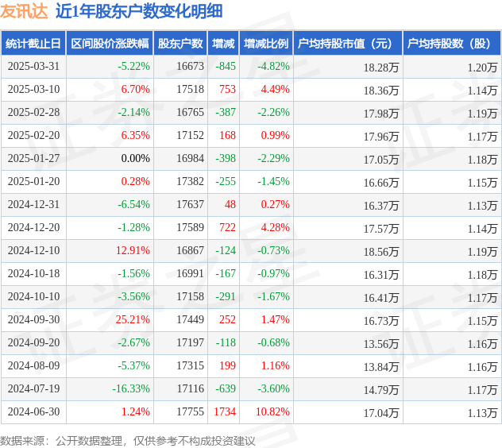This screenshot has width=502, height=448.
Task: Click the 17.05万 holding value
Action: [381, 160]
